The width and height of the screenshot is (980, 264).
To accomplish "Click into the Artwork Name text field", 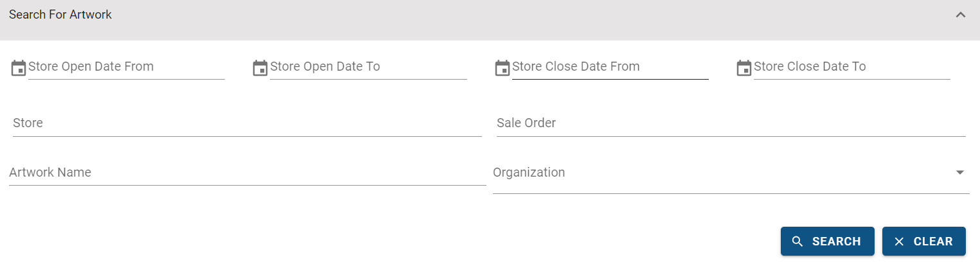I will 247,173.
